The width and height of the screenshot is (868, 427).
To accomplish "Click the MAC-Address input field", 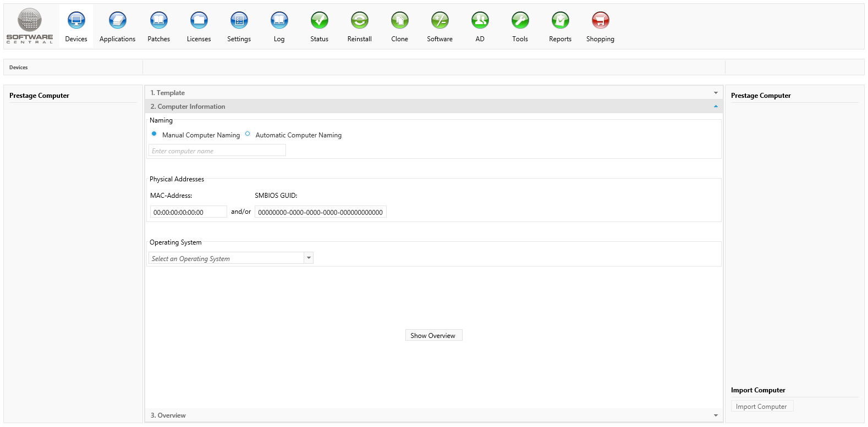I will [x=188, y=212].
